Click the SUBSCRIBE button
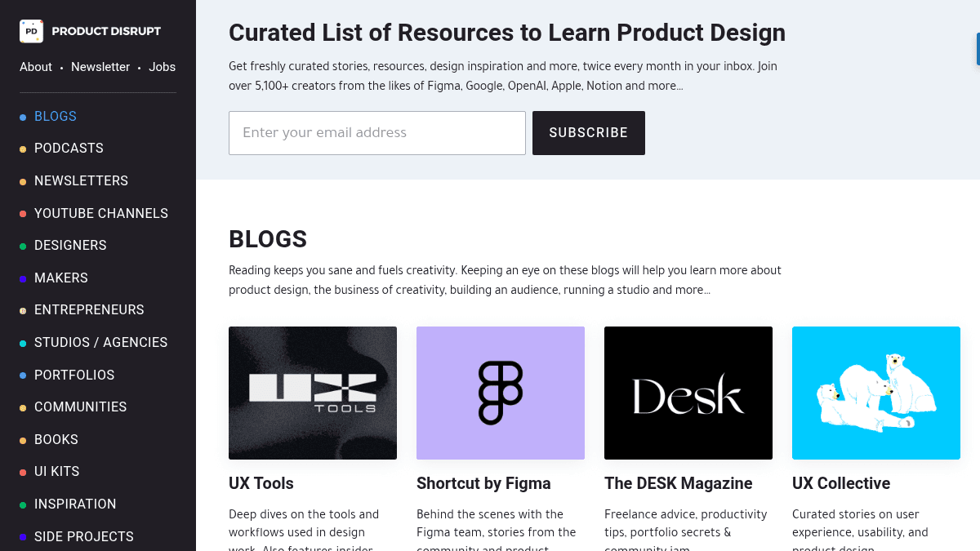Viewport: 980px width, 551px height. point(589,133)
